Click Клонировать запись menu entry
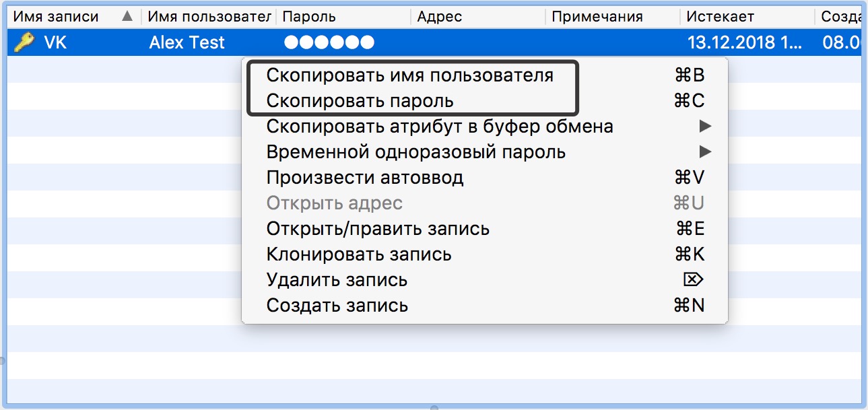 (x=359, y=254)
